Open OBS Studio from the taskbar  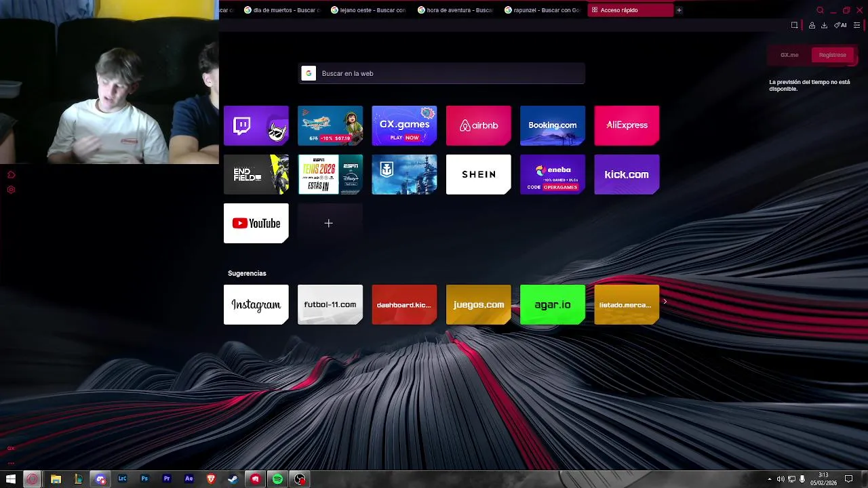click(300, 479)
